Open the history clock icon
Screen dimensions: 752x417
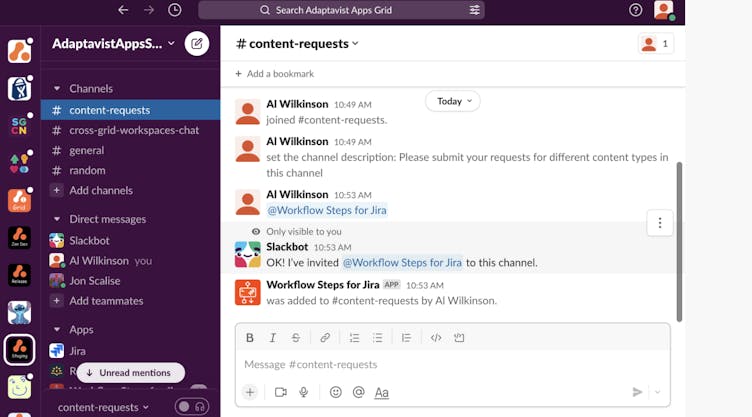[175, 10]
